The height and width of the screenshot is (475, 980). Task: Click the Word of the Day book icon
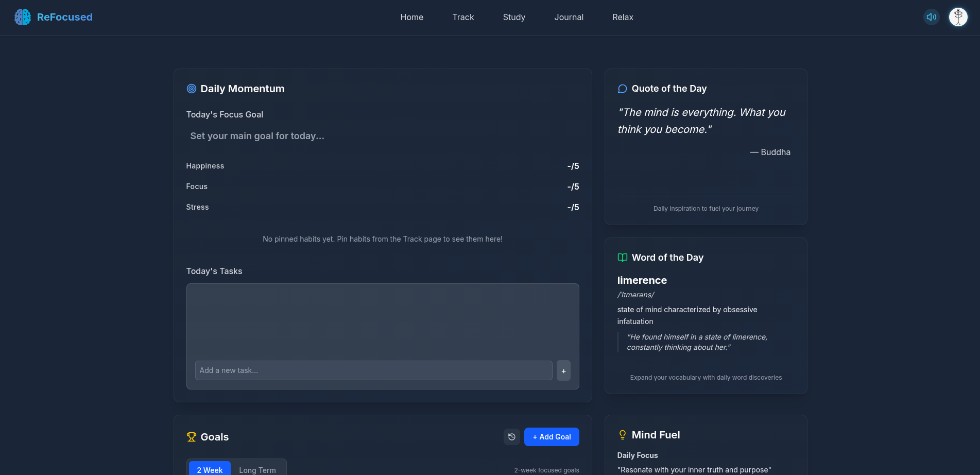(x=622, y=257)
